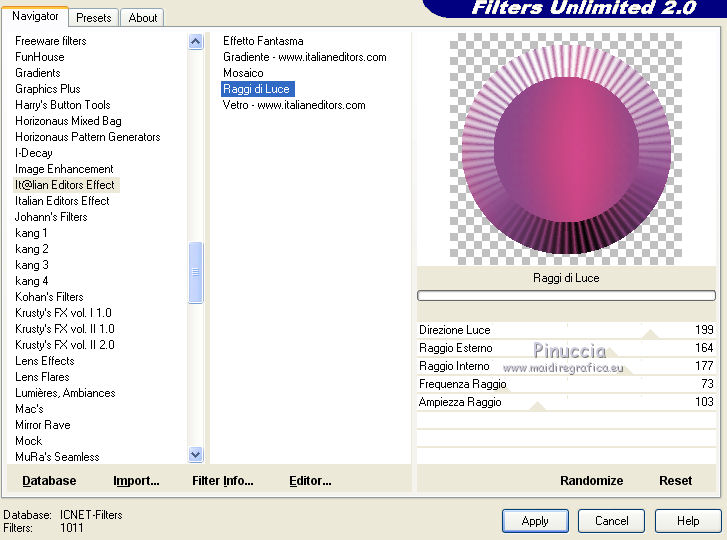This screenshot has height=540, width=727.
Task: Select Graphics Plus category
Action: coord(47,89)
